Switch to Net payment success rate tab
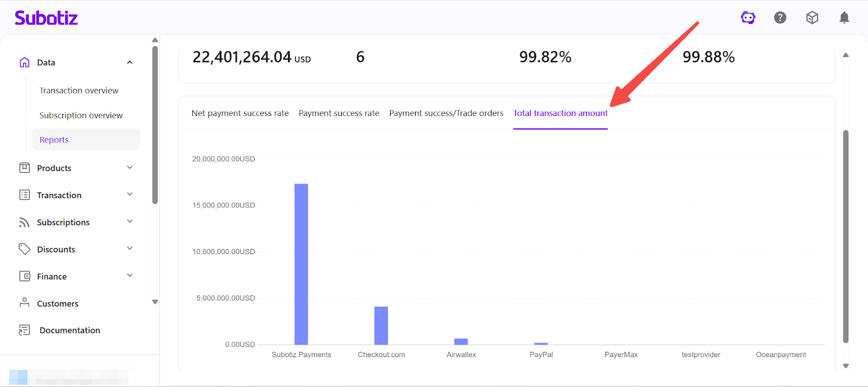868x387 pixels. (x=240, y=113)
